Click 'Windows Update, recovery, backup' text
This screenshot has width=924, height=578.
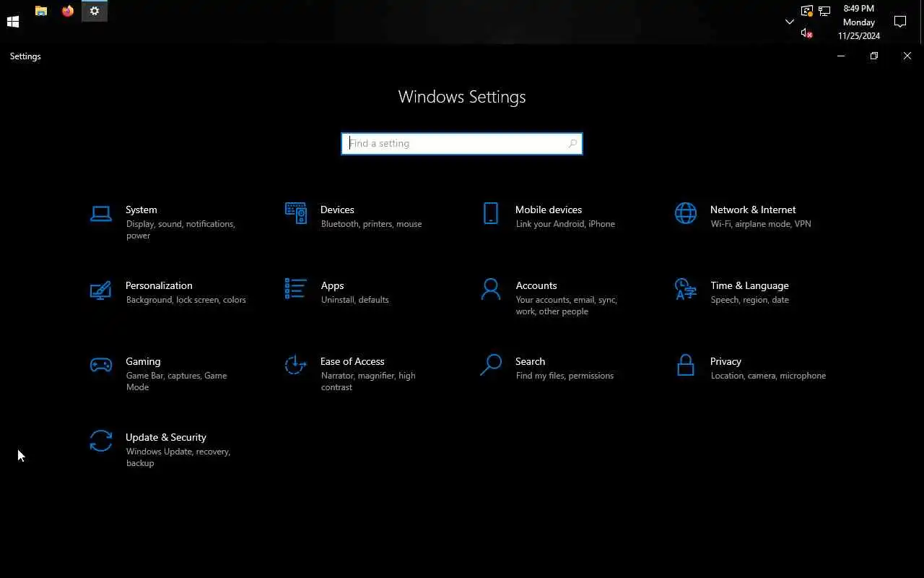(178, 457)
